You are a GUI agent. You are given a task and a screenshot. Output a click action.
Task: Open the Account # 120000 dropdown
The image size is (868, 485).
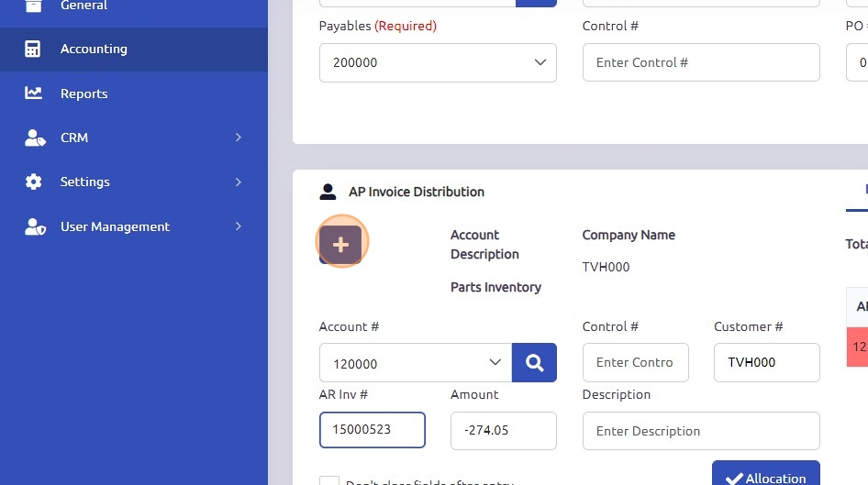(416, 363)
